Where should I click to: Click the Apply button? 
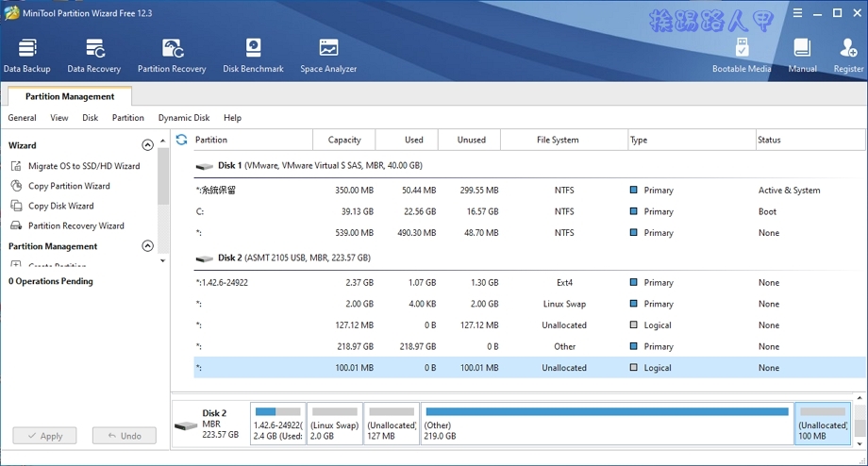pyautogui.click(x=45, y=436)
